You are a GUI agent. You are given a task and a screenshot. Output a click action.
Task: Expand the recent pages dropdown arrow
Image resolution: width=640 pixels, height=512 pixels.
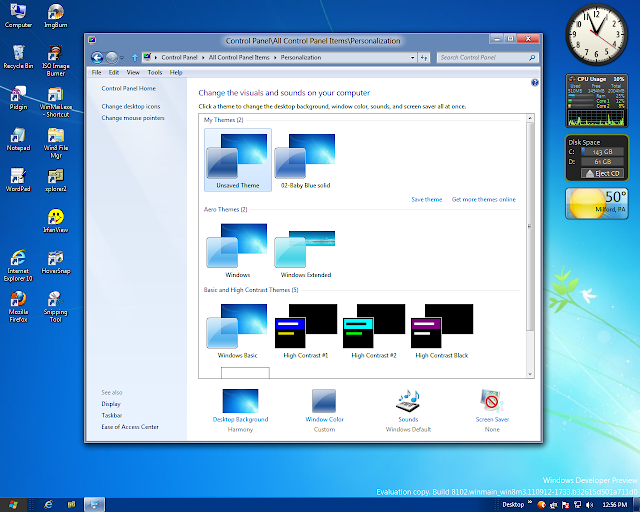point(122,58)
